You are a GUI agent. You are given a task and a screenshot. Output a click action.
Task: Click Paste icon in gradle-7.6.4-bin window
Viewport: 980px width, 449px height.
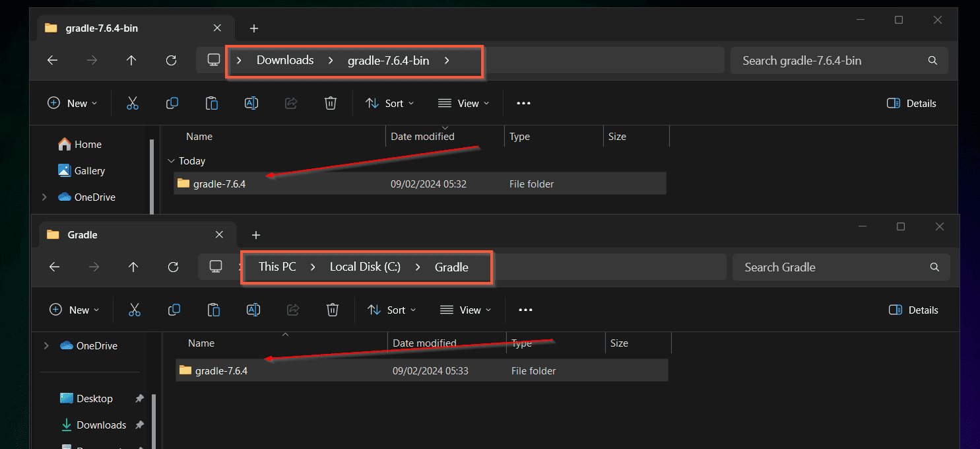click(212, 103)
